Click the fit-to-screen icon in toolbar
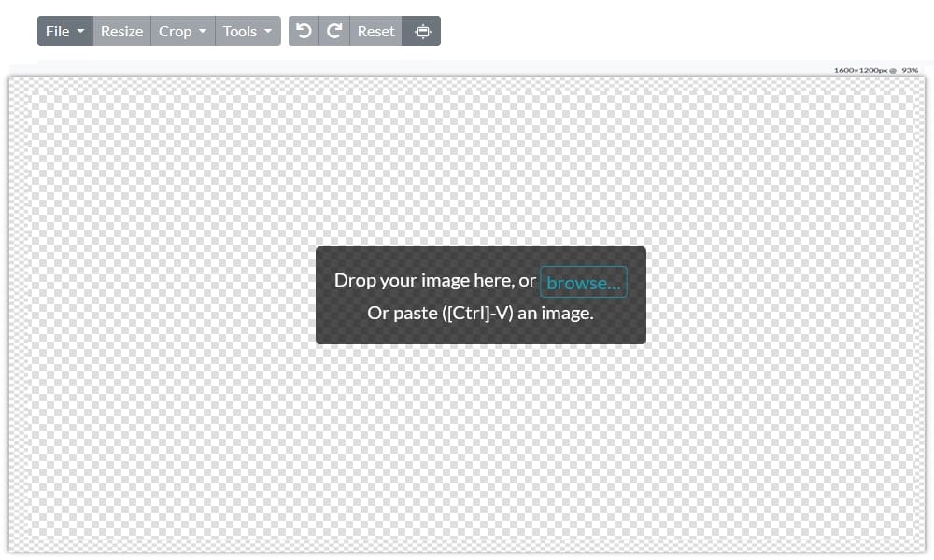Screen dimensions: 934x560 pyautogui.click(x=422, y=31)
